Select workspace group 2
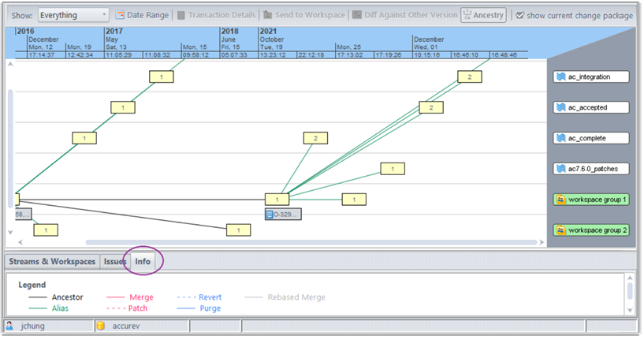 coord(591,230)
